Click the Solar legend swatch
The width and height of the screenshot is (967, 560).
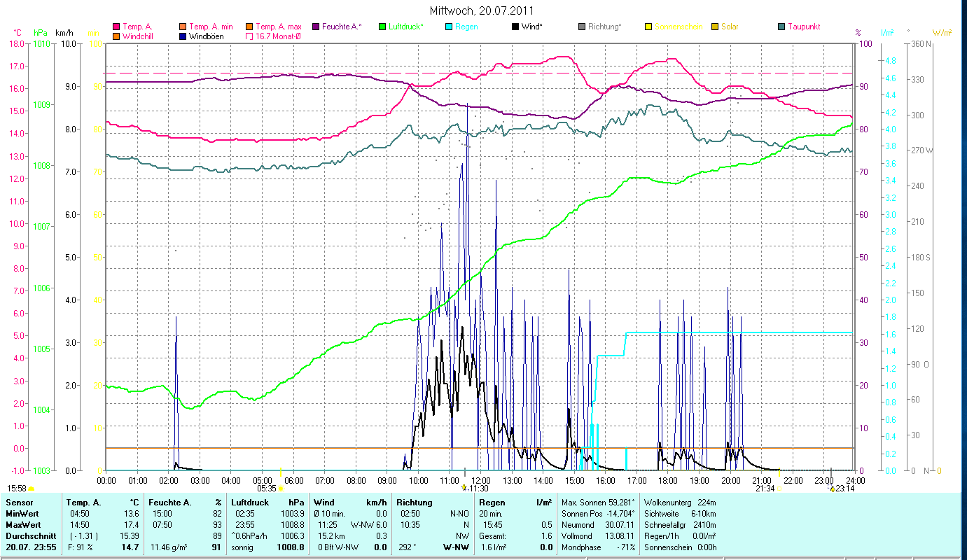716,27
